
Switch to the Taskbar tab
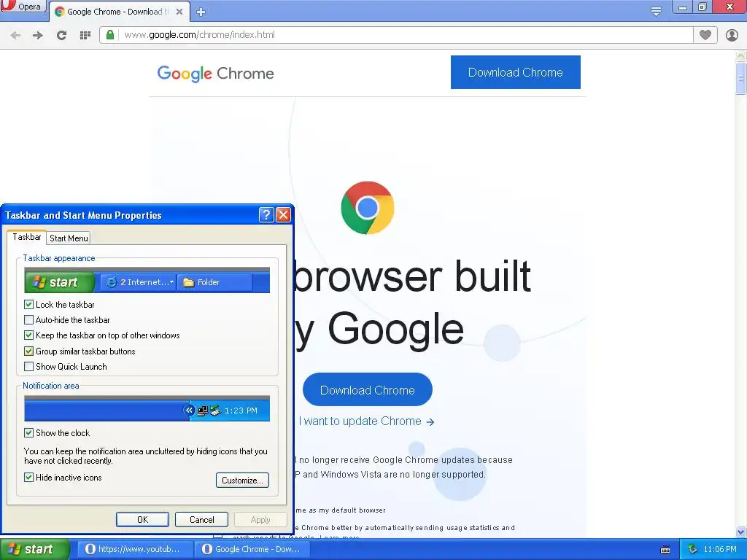(27, 237)
